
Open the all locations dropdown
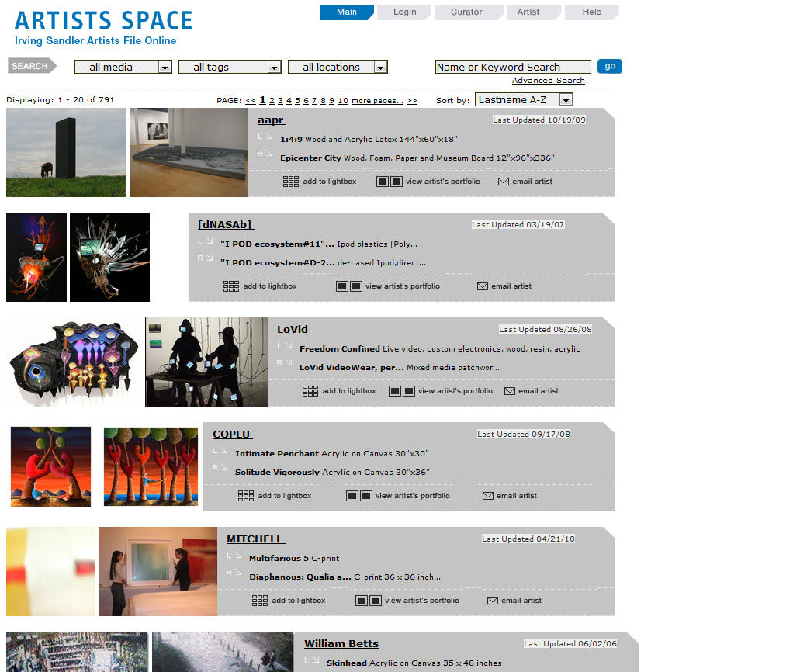pyautogui.click(x=337, y=68)
